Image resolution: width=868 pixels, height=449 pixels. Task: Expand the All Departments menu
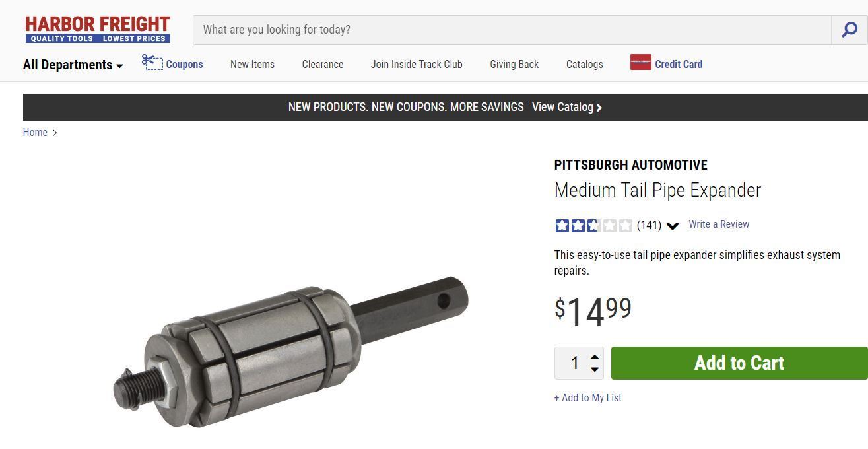pyautogui.click(x=73, y=65)
